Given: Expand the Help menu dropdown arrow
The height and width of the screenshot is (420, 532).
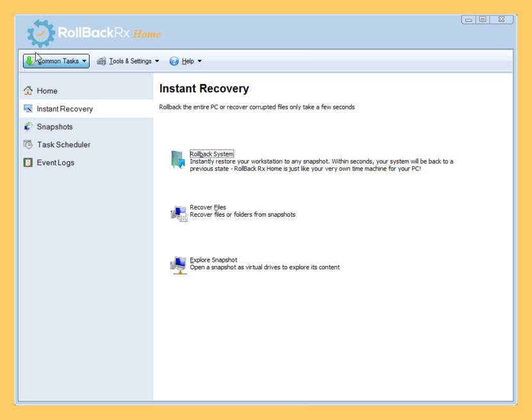Looking at the screenshot, I should [x=199, y=62].
